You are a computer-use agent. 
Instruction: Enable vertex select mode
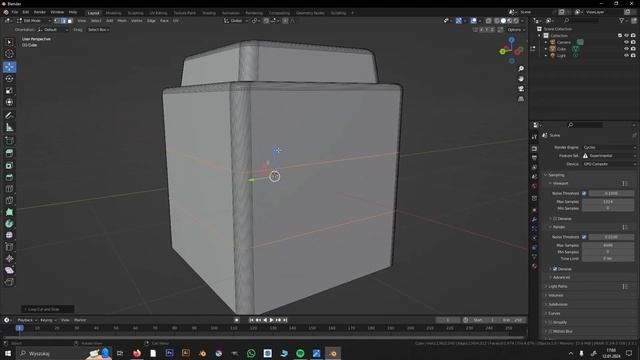pyautogui.click(x=57, y=20)
